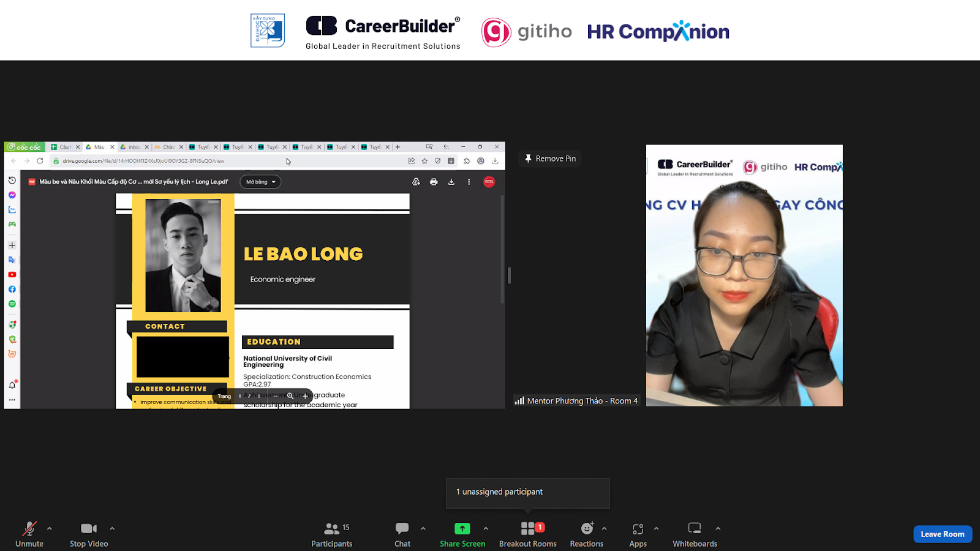Click the PDF zoom-in plus control

(305, 396)
